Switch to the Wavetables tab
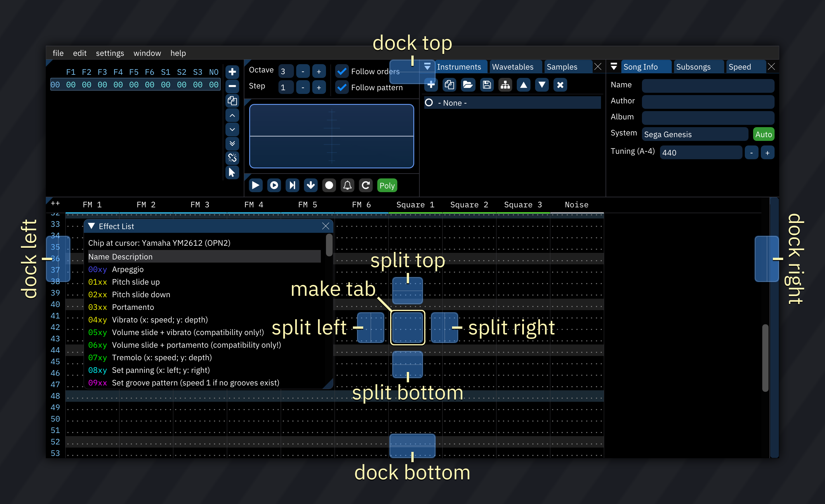Image resolution: width=825 pixels, height=504 pixels. click(512, 67)
